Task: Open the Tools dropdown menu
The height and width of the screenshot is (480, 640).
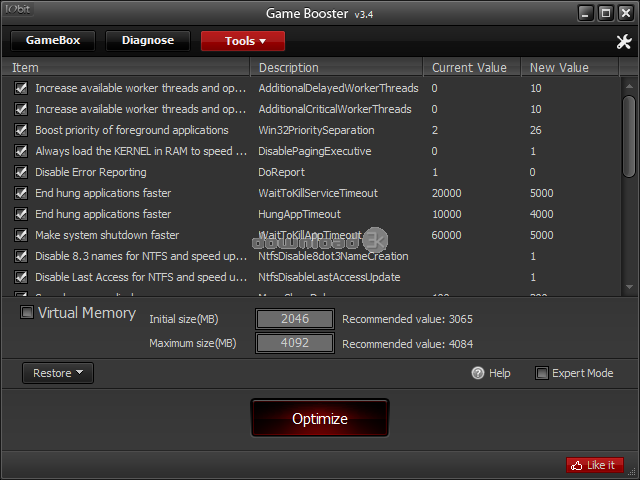Action: pyautogui.click(x=243, y=41)
